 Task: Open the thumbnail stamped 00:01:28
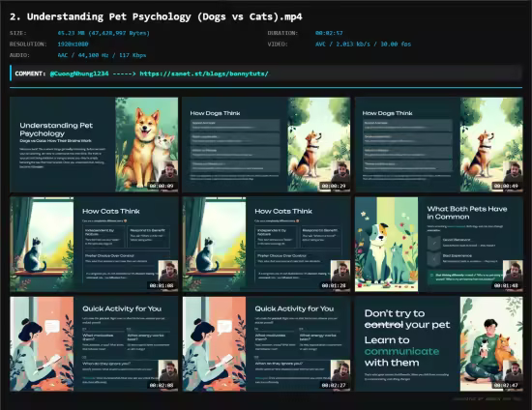(266, 245)
